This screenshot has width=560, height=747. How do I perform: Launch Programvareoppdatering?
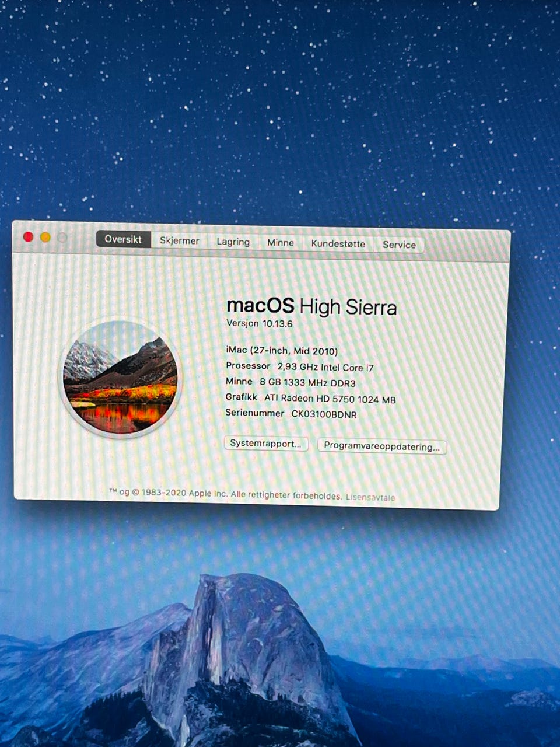pos(382,446)
